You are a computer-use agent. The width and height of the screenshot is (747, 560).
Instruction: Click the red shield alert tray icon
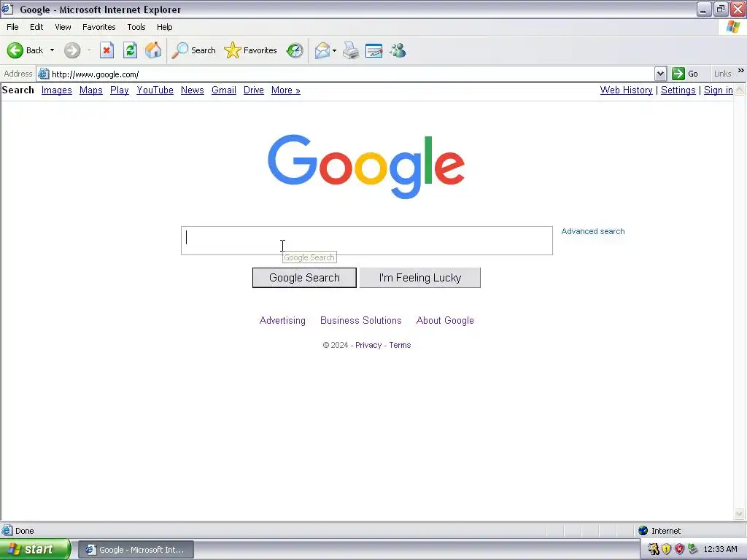(679, 550)
